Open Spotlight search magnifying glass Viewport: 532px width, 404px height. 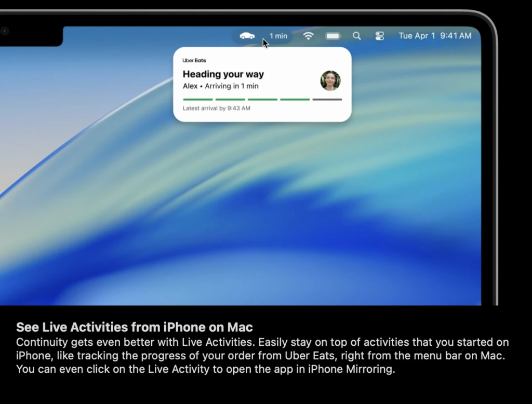click(356, 36)
